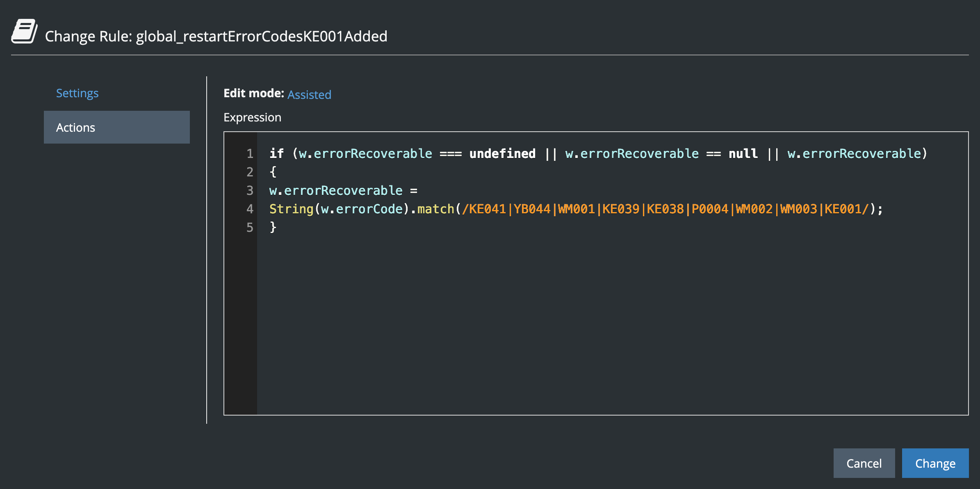Click line number 4 in gutter
980x489 pixels.
coord(249,209)
